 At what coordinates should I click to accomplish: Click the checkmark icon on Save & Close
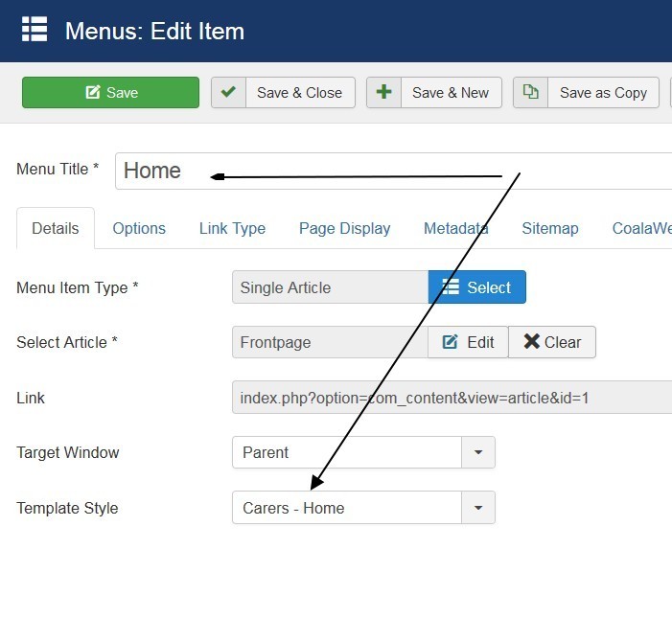(228, 93)
